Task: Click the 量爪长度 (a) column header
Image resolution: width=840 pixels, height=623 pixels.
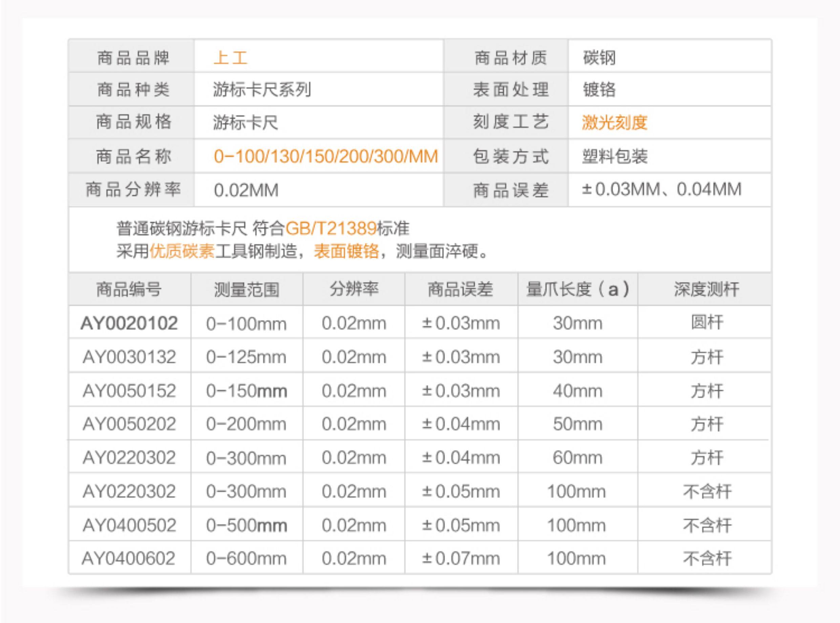Action: [x=577, y=289]
